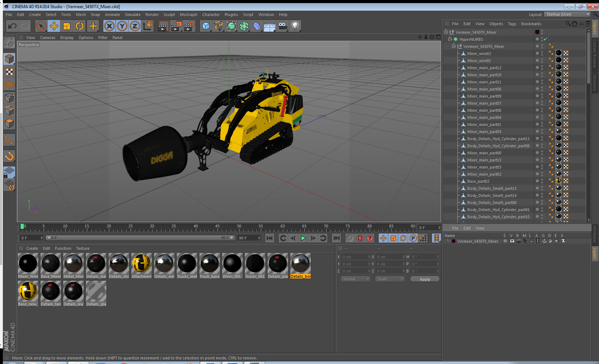Switch to Polygons mode
Screen dimensions: 599x364
(10, 123)
